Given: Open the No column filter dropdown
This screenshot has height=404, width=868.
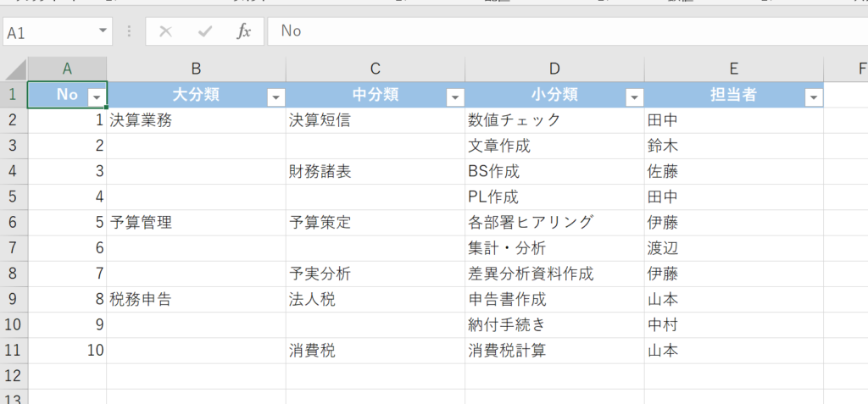Looking at the screenshot, I should click(x=96, y=97).
